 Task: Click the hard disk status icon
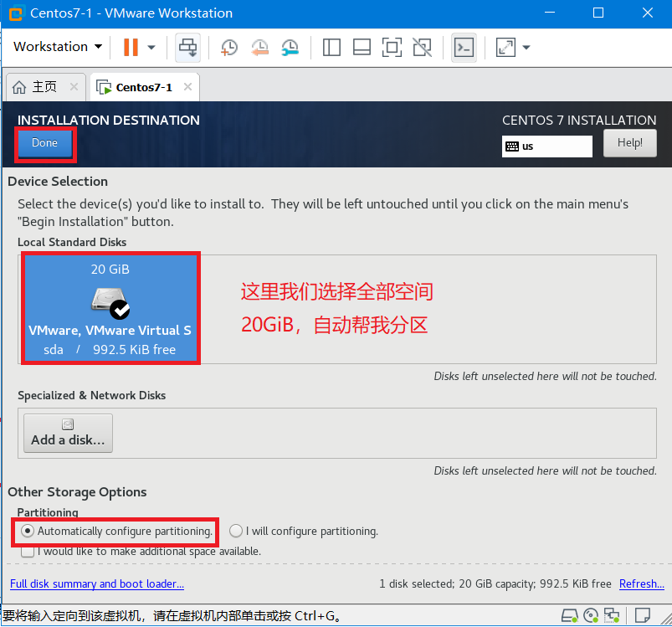tap(570, 616)
